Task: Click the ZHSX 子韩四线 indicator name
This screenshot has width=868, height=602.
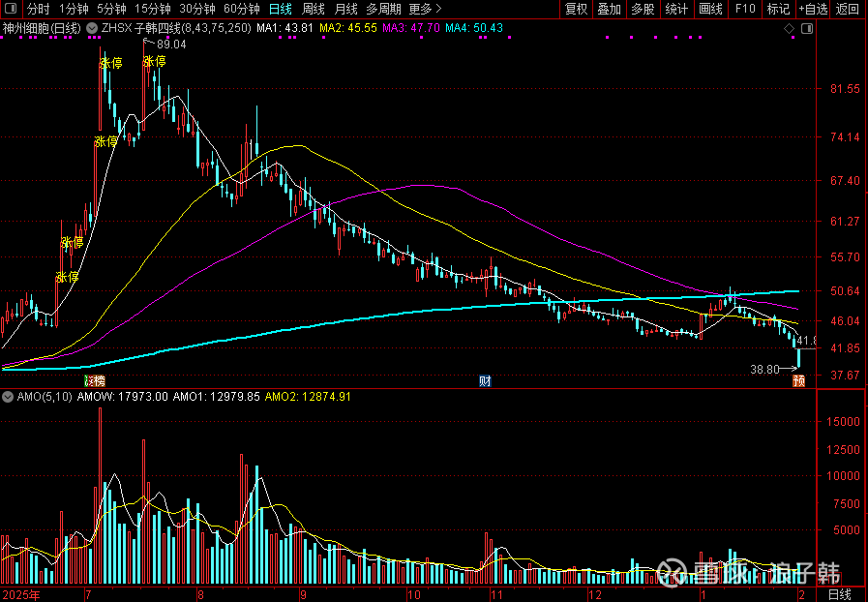Action: 176,28
